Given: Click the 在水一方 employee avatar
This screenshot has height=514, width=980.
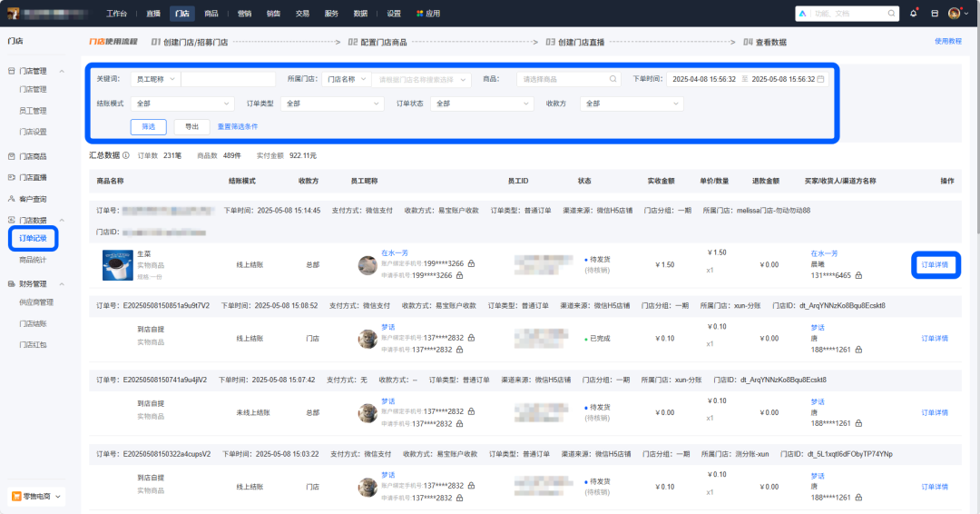Looking at the screenshot, I should [x=367, y=265].
